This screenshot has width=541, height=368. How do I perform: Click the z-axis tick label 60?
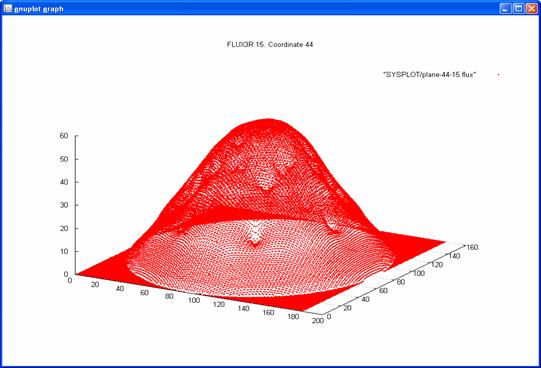click(x=64, y=136)
